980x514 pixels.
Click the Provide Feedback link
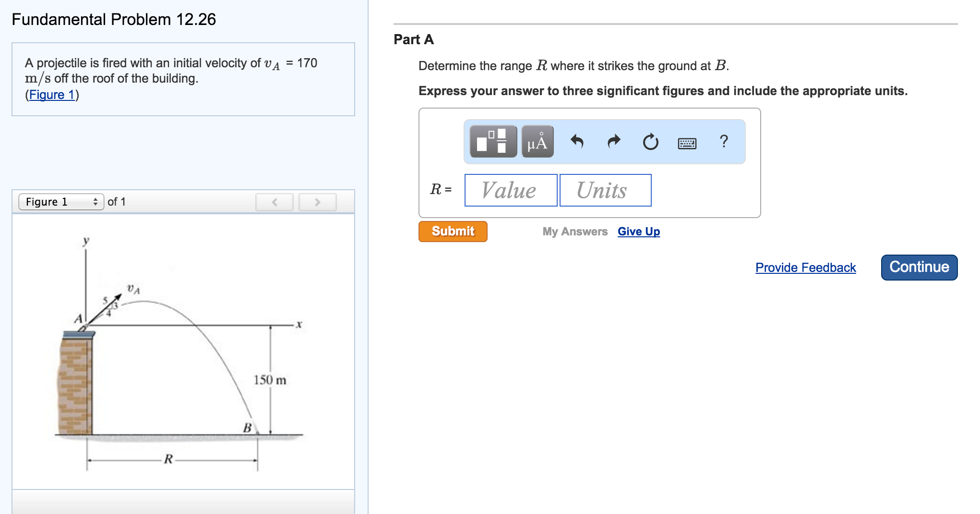(x=805, y=268)
